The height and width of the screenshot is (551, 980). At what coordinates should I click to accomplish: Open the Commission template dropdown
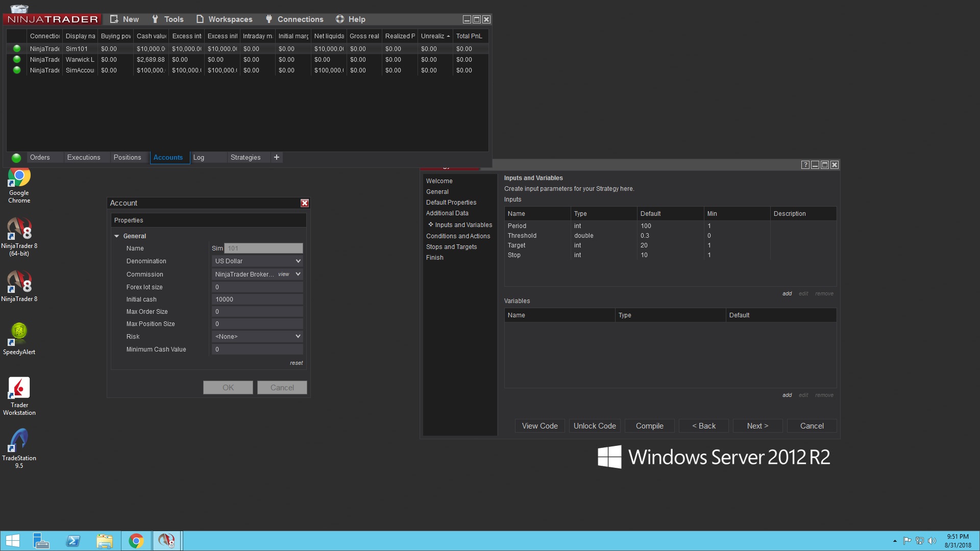pos(298,274)
